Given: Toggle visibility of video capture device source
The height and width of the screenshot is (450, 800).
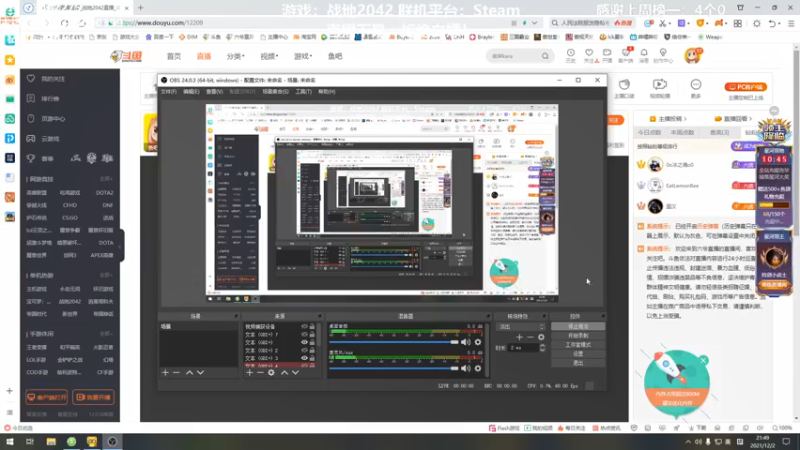Looking at the screenshot, I should pos(304,327).
